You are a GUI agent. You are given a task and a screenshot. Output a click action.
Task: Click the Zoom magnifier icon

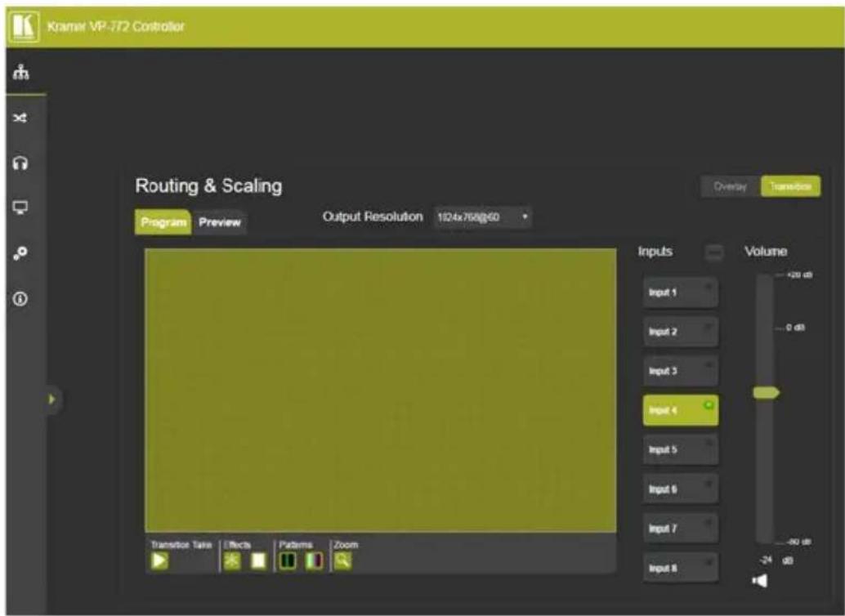[342, 560]
